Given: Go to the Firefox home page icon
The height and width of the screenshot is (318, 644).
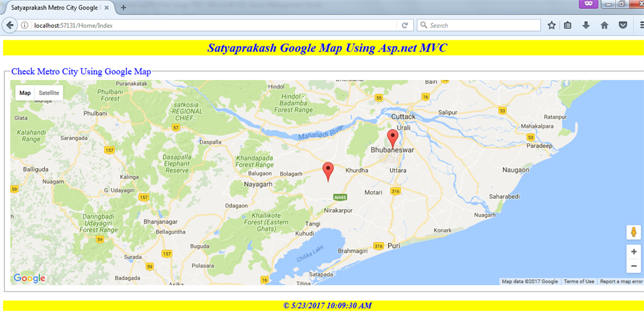Looking at the screenshot, I should click(604, 26).
